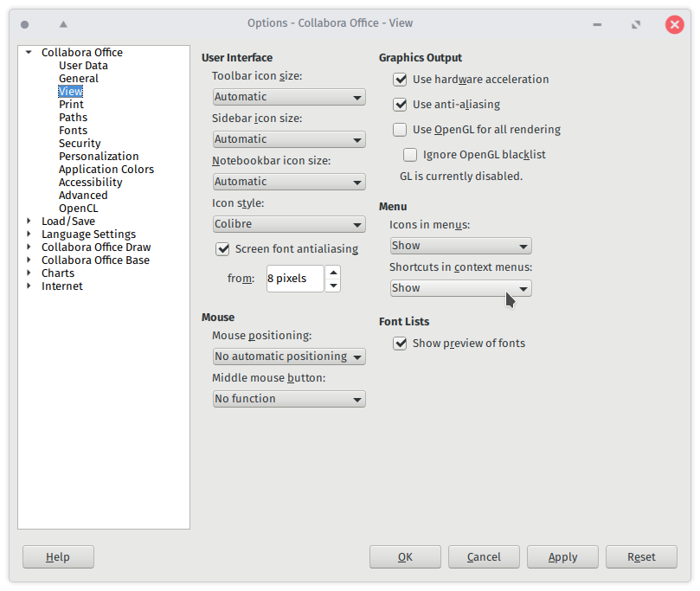Open Shortcuts in context menus dropdown
This screenshot has width=700, height=591.
pyautogui.click(x=460, y=288)
